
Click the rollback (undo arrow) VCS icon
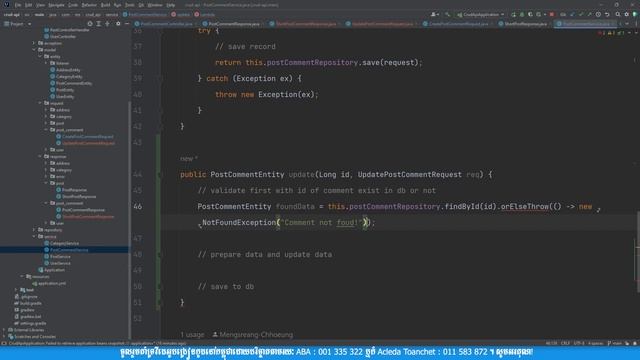(607, 15)
